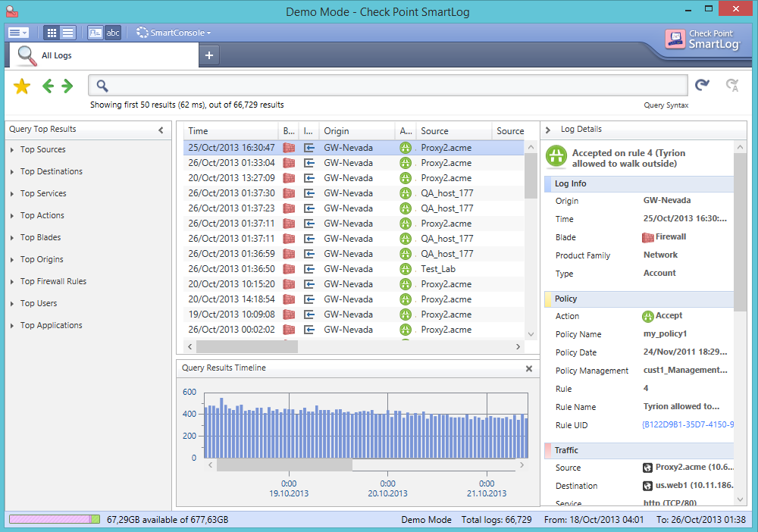Open the SmartConsole dropdown menu
This screenshot has height=532, width=758.
(174, 33)
